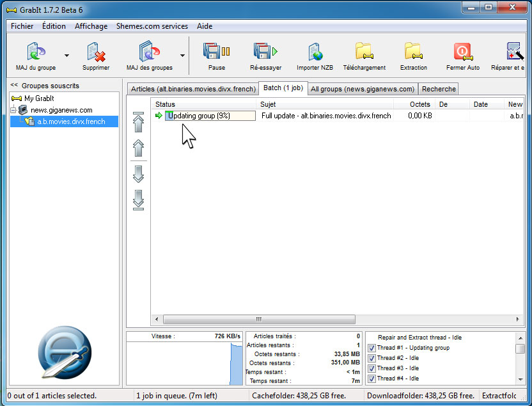Click the MAJ du groupe toolbar icon

[36, 52]
